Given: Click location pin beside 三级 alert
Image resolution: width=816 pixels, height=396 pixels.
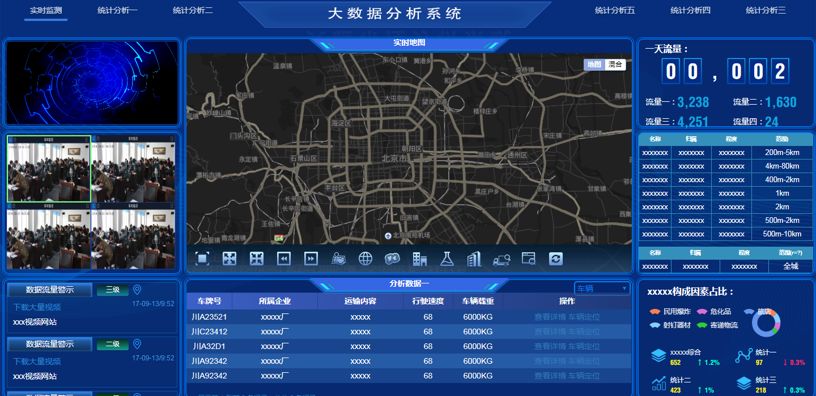Looking at the screenshot, I should click(x=137, y=290).
